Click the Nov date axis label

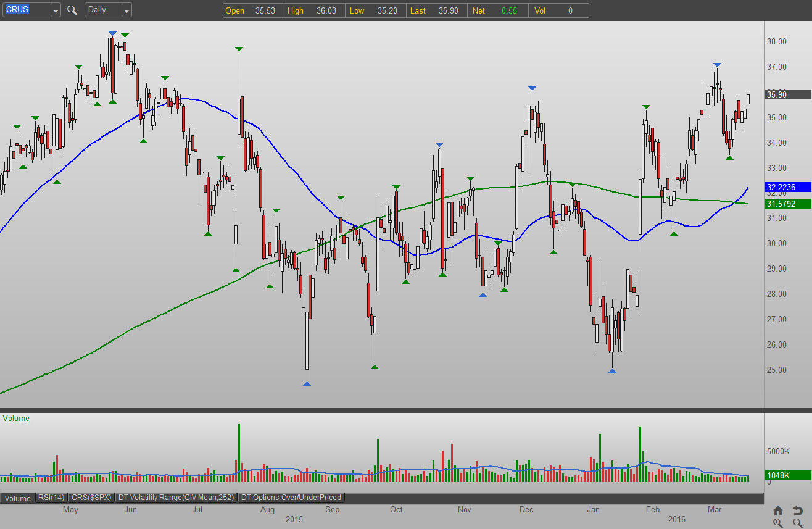[x=465, y=510]
